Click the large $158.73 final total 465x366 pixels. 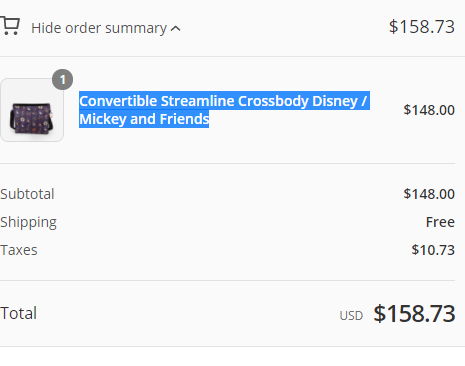(x=414, y=314)
